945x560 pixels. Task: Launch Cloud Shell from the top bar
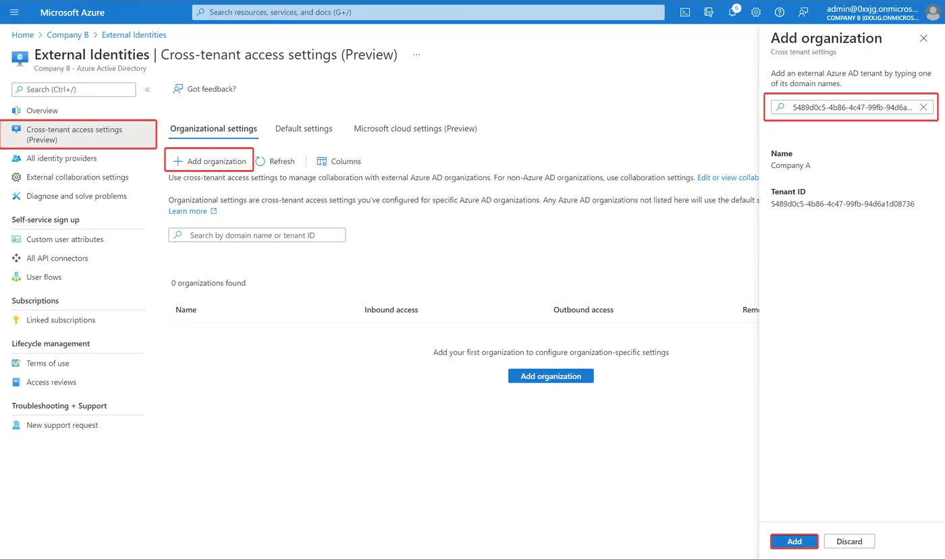(685, 12)
